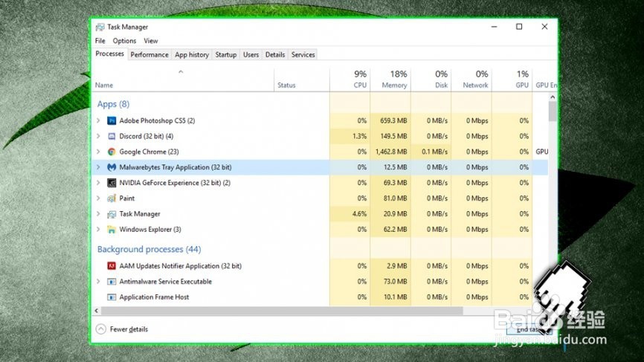The width and height of the screenshot is (644, 362).
Task: Expand the Paint process row
Action: (98, 198)
